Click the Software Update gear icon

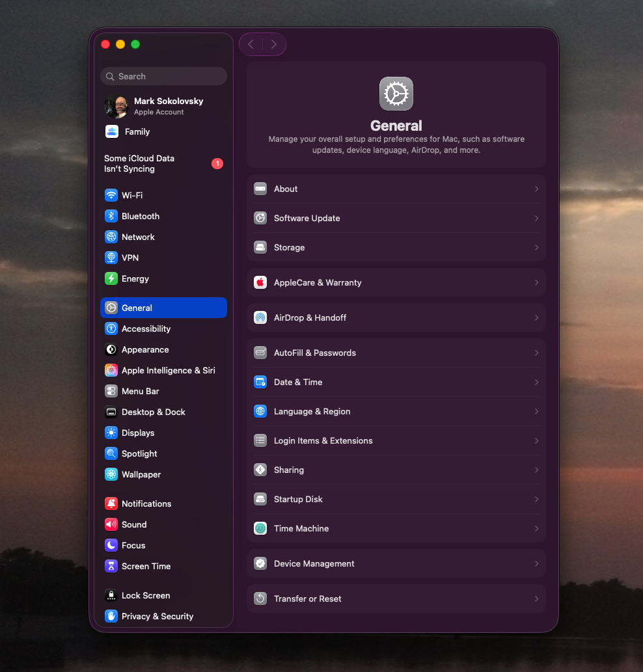[x=260, y=218]
